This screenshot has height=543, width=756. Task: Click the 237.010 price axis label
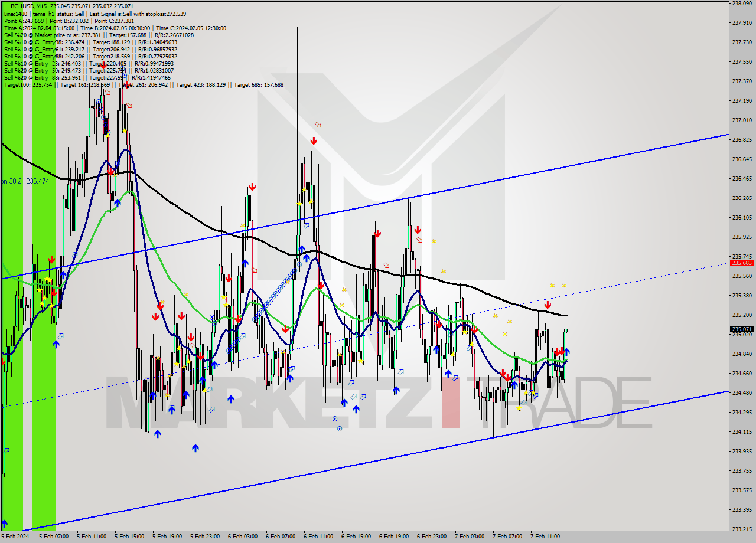742,120
